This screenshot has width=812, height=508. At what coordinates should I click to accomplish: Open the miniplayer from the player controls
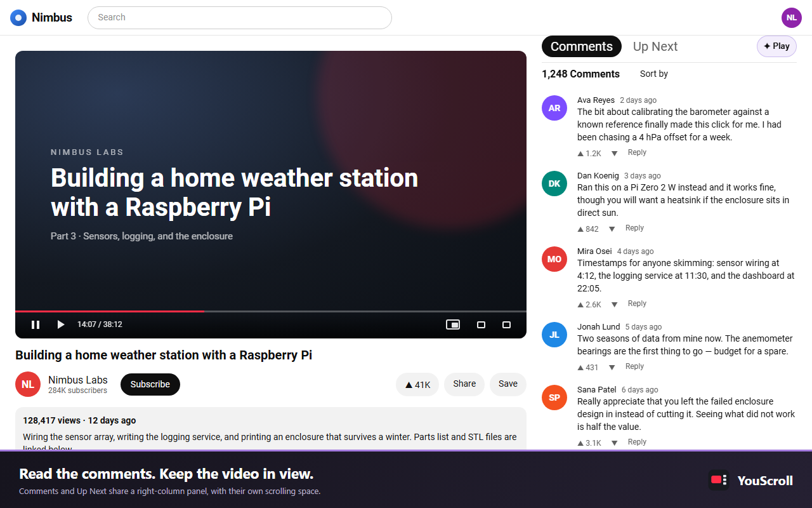(x=453, y=324)
